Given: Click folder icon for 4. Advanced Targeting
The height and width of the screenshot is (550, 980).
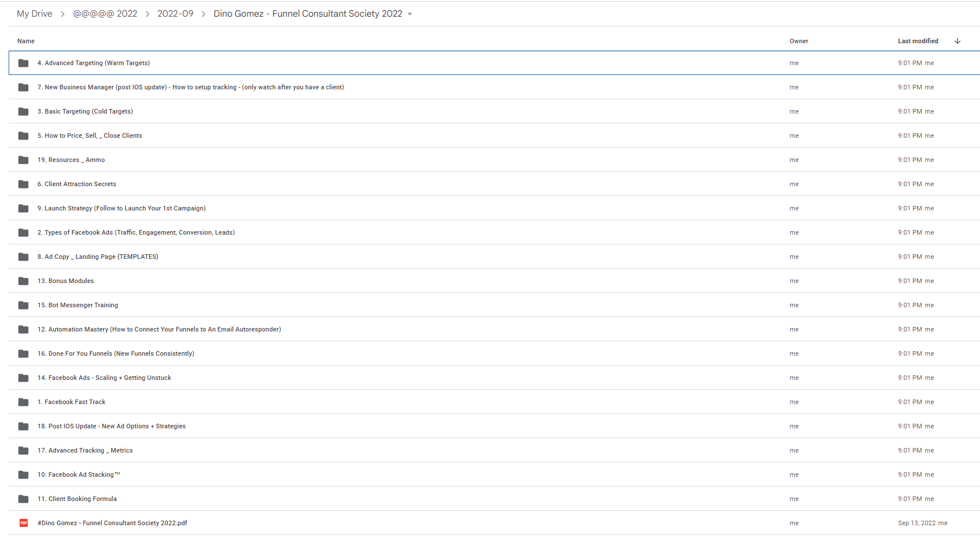Looking at the screenshot, I should [23, 63].
